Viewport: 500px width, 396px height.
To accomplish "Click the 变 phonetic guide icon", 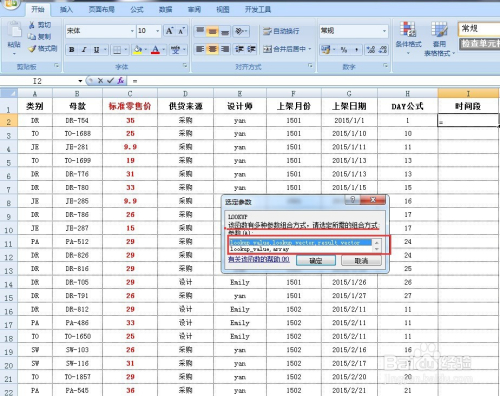I will tap(175, 50).
